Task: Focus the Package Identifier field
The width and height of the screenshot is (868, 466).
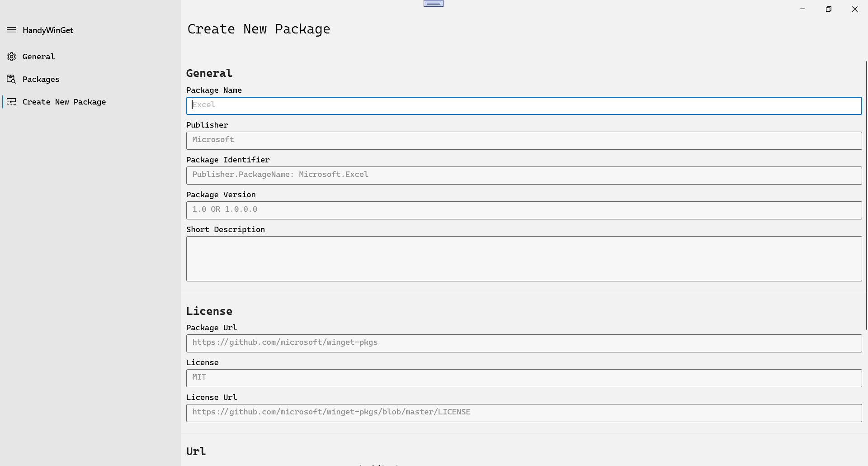Action: click(x=524, y=175)
